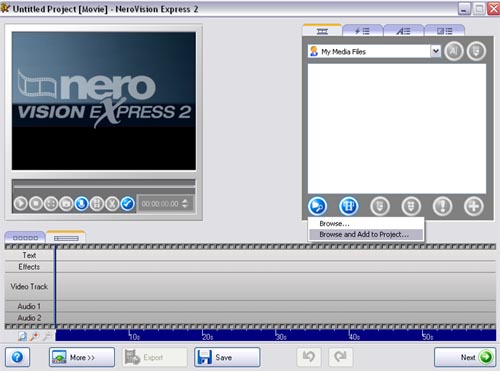Screen dimensions: 500x371
Task: Open the text effects tab
Action: 403,31
